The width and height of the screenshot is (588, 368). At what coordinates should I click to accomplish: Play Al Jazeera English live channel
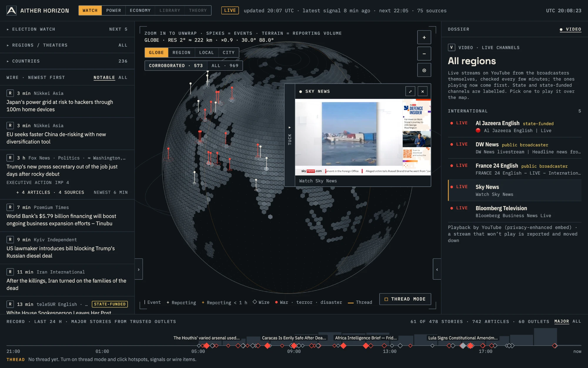514,127
